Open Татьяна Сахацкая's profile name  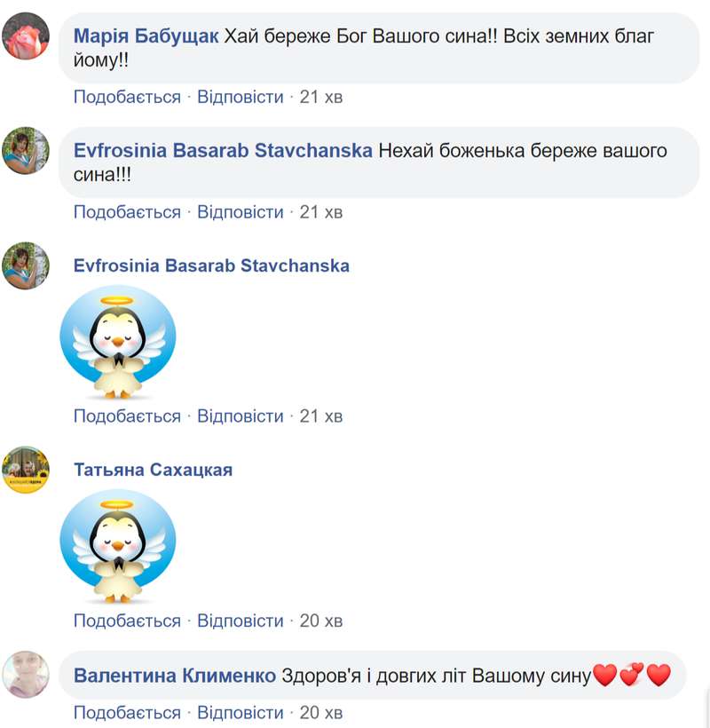coord(154,470)
